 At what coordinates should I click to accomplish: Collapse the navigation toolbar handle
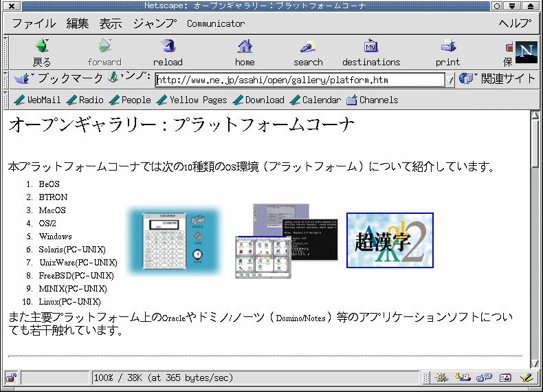(x=5, y=53)
